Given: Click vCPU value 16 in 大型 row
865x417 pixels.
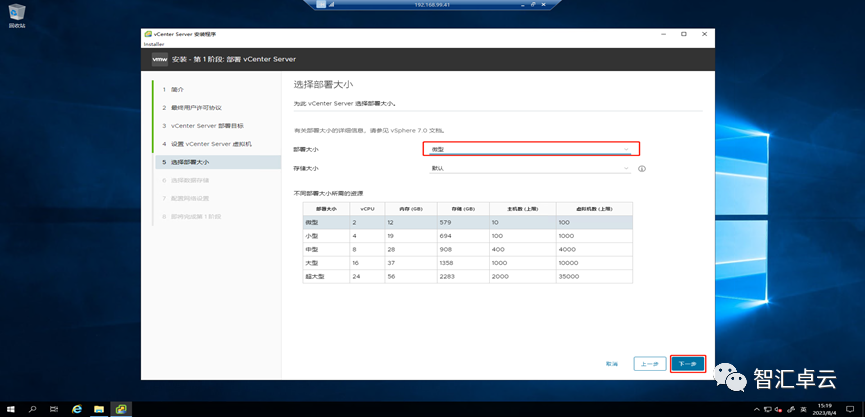Looking at the screenshot, I should pos(356,263).
